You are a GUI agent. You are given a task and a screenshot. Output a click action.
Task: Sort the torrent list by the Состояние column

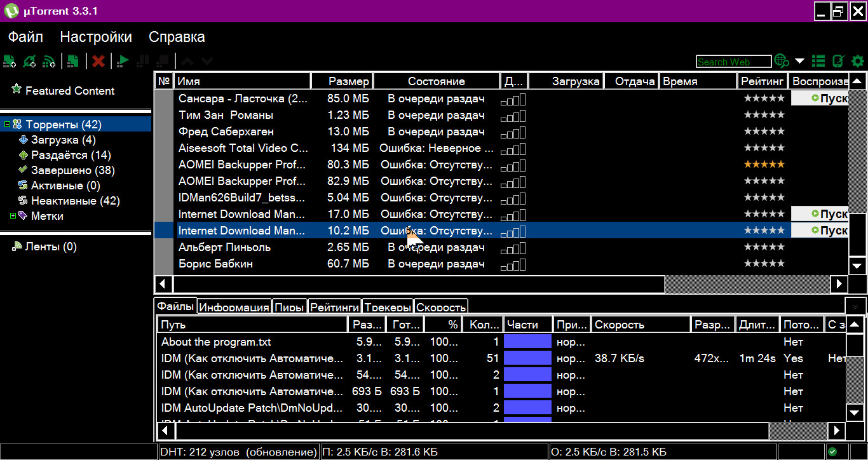point(437,81)
